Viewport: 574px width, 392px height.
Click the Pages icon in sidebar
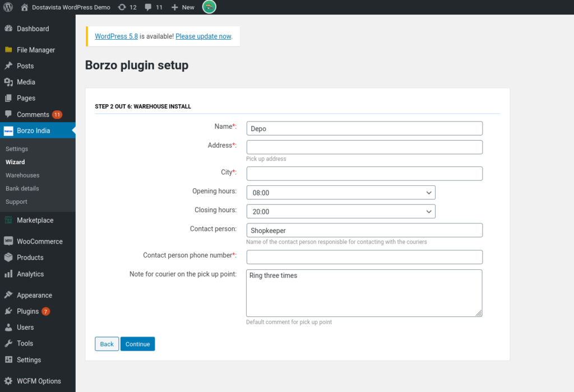(x=8, y=98)
